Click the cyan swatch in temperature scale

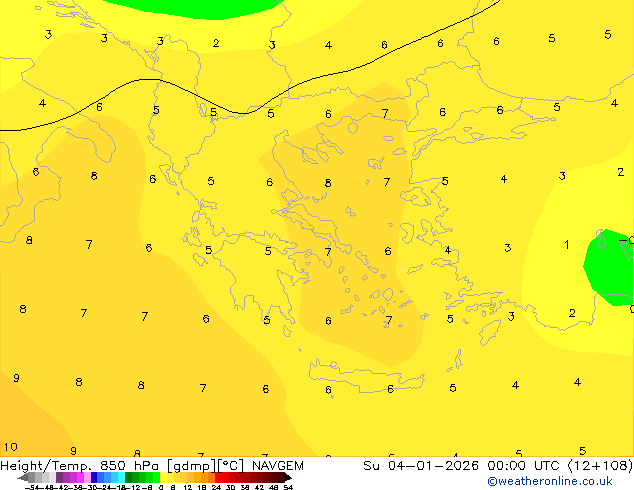point(121,477)
